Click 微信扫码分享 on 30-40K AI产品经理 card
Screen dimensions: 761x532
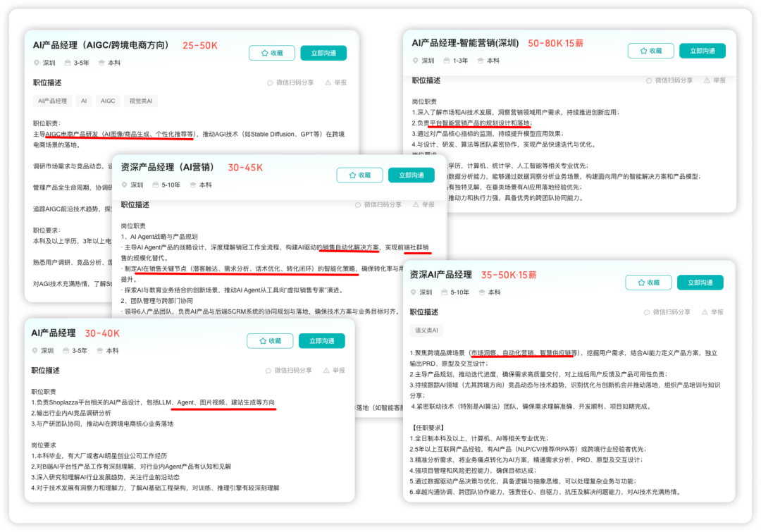click(x=288, y=371)
